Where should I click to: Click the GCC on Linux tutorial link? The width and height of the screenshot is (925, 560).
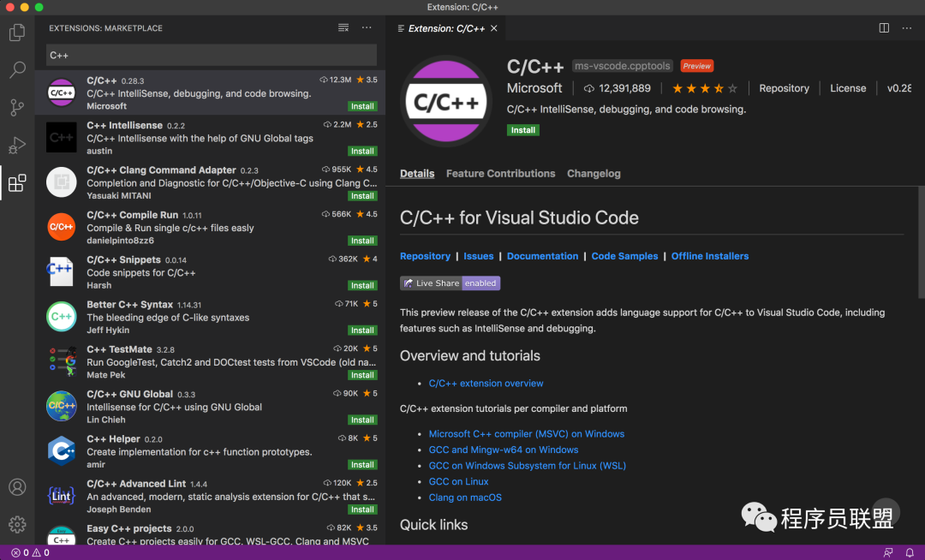pos(458,481)
